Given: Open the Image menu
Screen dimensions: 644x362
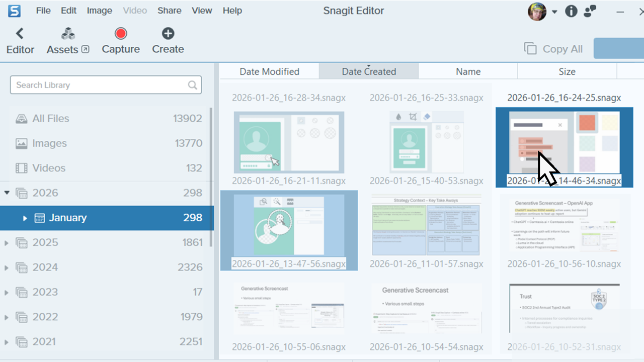Looking at the screenshot, I should coord(99,10).
